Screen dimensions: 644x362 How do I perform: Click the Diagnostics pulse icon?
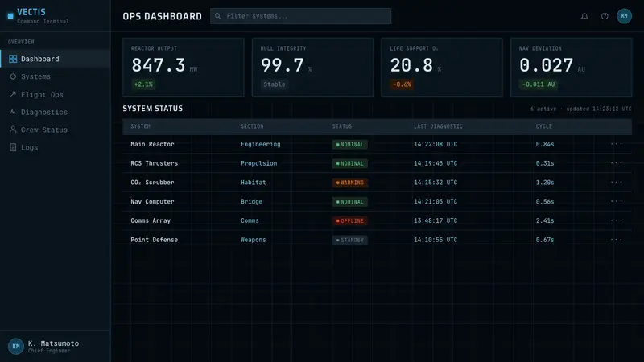pos(13,112)
